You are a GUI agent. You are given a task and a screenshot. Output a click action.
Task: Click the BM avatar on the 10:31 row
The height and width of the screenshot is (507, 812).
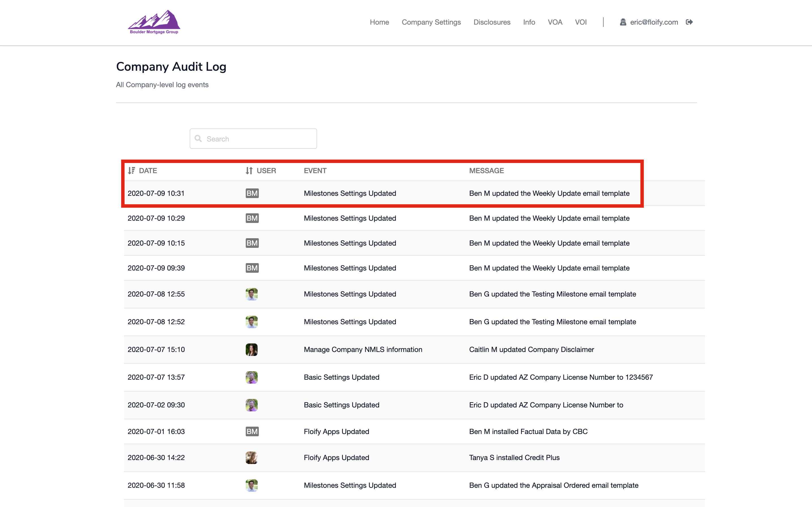[252, 194]
